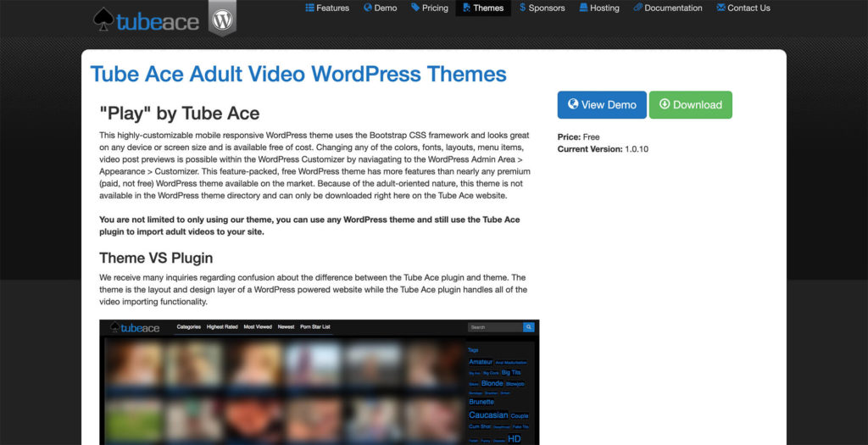Viewport: 868px width, 445px height.
Task: Open the Features menu item
Action: click(x=327, y=8)
